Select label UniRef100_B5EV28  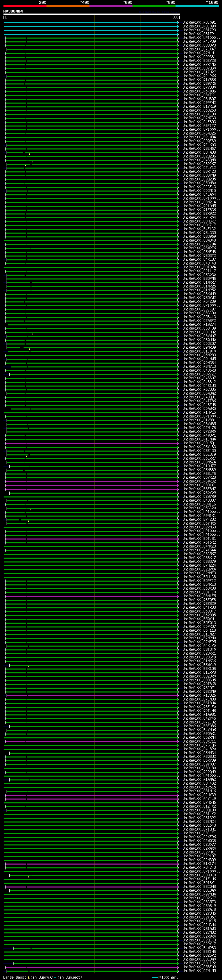point(199,61)
